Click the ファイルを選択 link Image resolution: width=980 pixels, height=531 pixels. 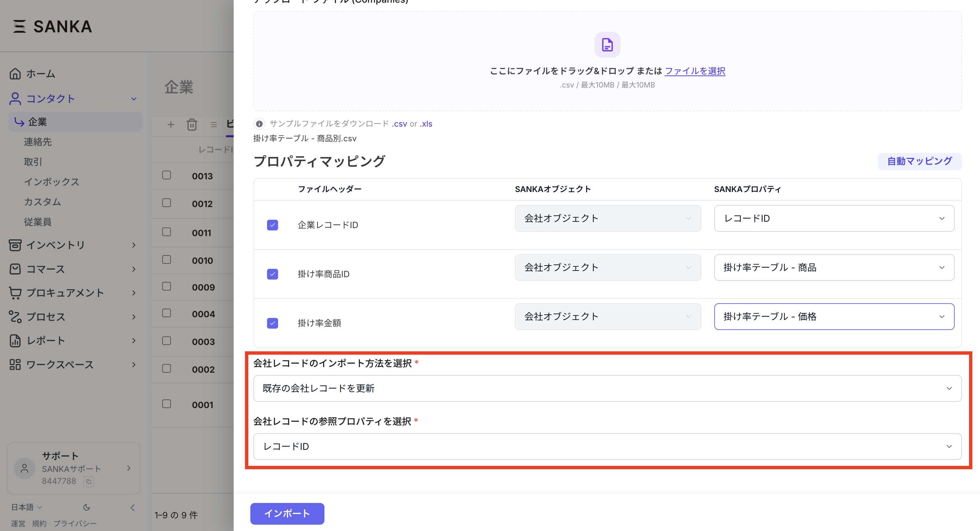coord(695,71)
